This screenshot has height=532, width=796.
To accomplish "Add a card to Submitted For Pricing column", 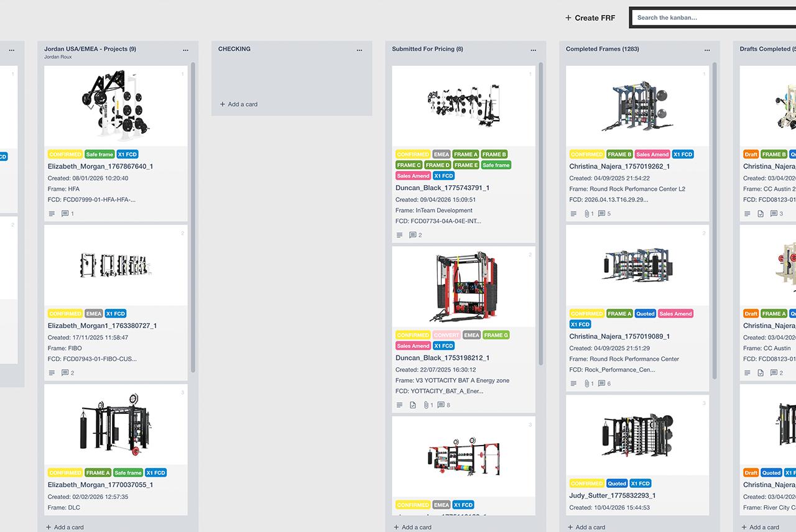I will tap(412, 527).
